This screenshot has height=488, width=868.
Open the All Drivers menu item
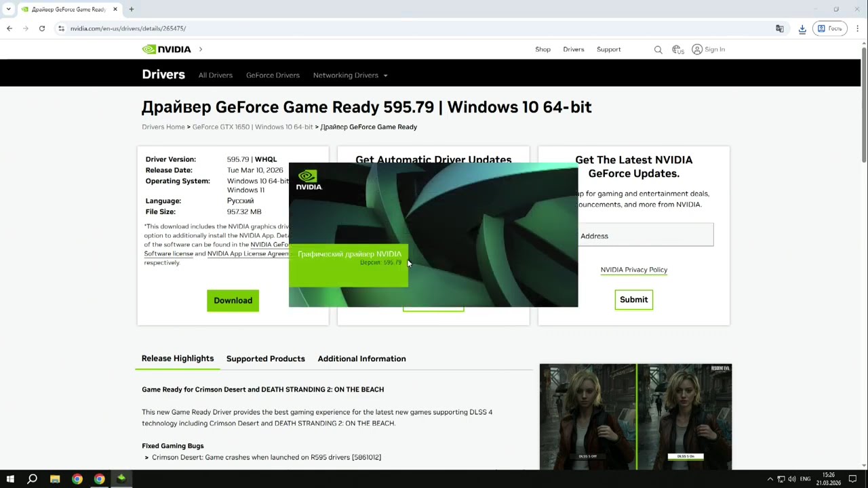[216, 75]
